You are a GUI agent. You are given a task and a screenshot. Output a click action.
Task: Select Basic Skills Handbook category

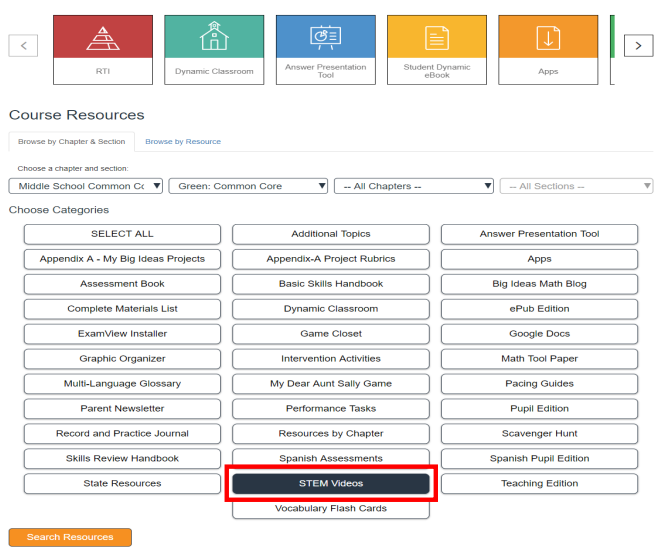click(x=331, y=284)
